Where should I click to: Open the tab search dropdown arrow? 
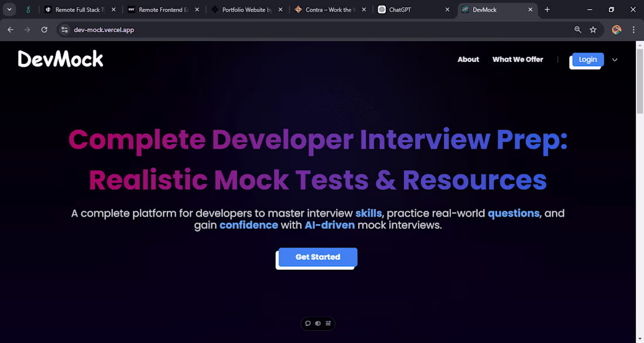[x=9, y=9]
